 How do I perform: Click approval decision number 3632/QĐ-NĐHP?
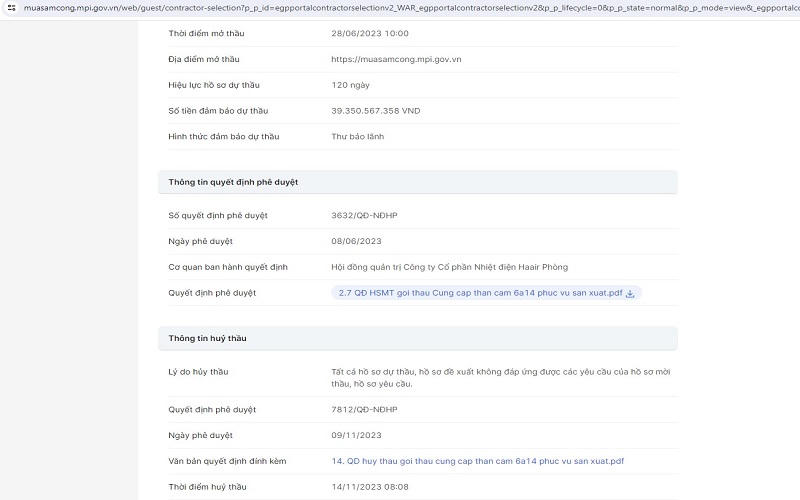click(371, 215)
